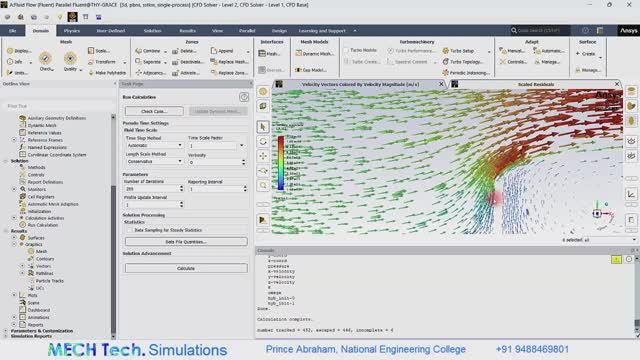Expand the Monitors tree node
640x360 pixels.
click(x=14, y=189)
